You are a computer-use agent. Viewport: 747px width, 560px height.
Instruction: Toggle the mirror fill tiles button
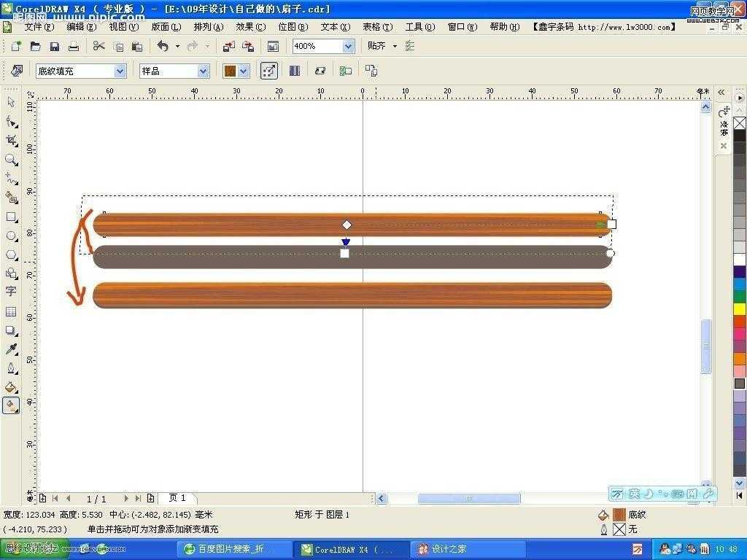pyautogui.click(x=295, y=71)
